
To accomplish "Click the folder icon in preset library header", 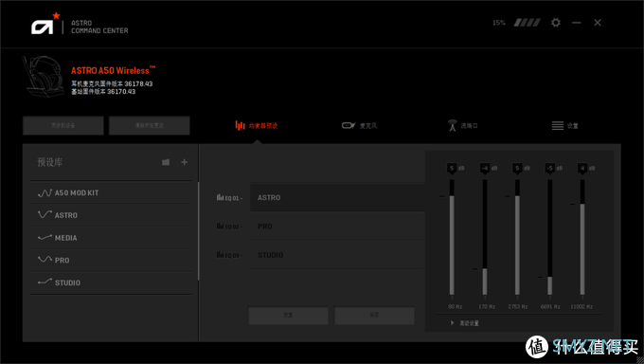I will click(166, 162).
